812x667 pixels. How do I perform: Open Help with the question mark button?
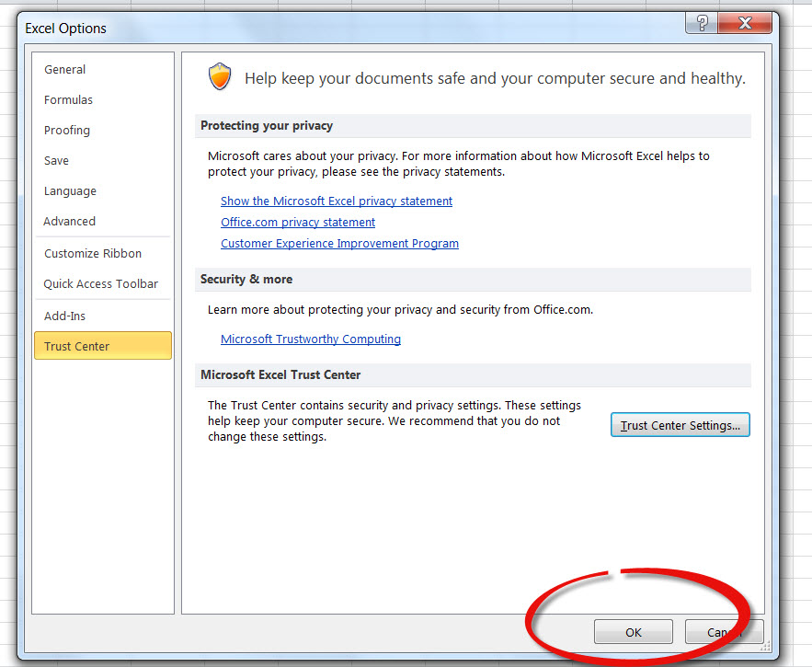pos(703,23)
